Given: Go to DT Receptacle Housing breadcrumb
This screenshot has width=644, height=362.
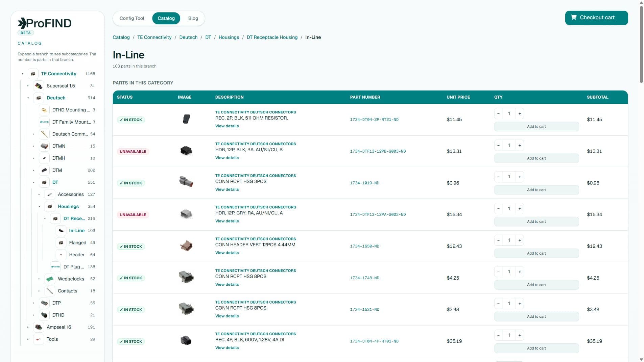Looking at the screenshot, I should pos(272,37).
